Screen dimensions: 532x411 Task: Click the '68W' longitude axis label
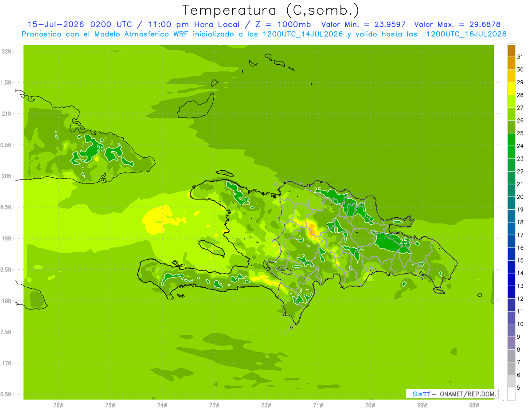coord(474,405)
